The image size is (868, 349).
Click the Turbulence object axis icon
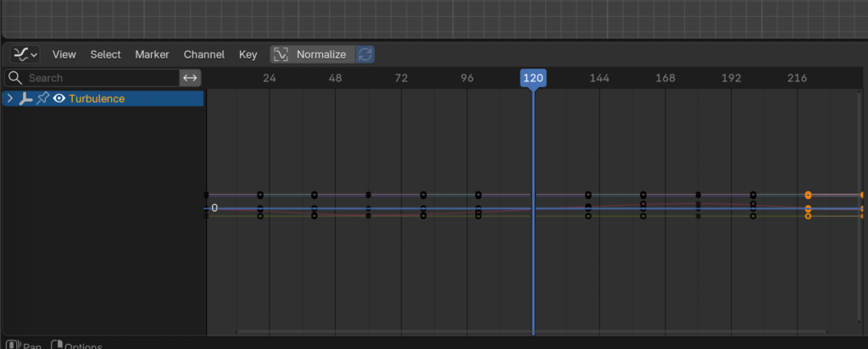25,99
